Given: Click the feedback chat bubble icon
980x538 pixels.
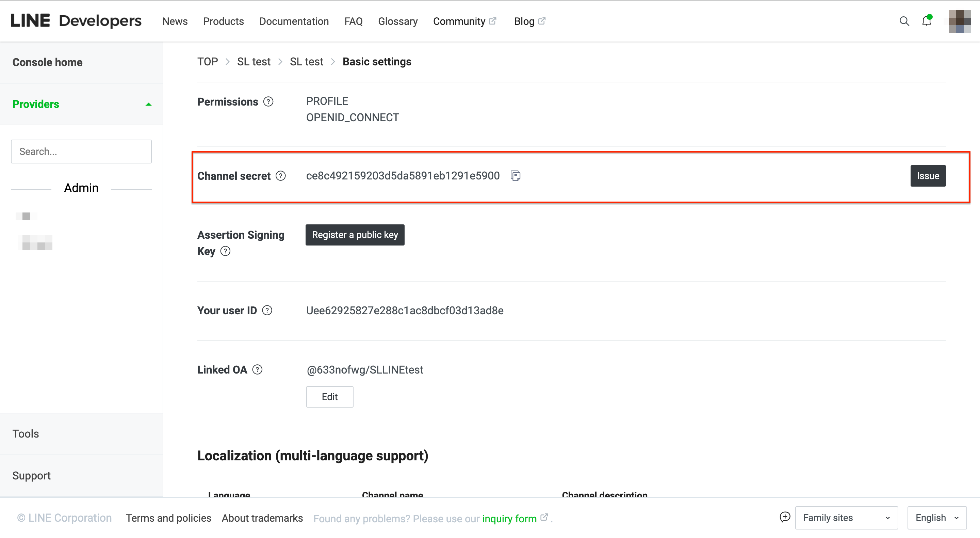Looking at the screenshot, I should coord(784,517).
